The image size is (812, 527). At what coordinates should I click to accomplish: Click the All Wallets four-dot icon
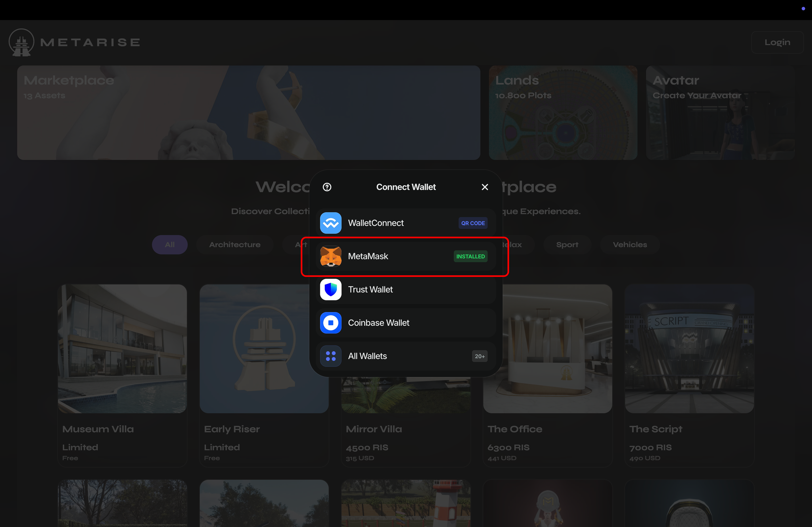point(331,356)
